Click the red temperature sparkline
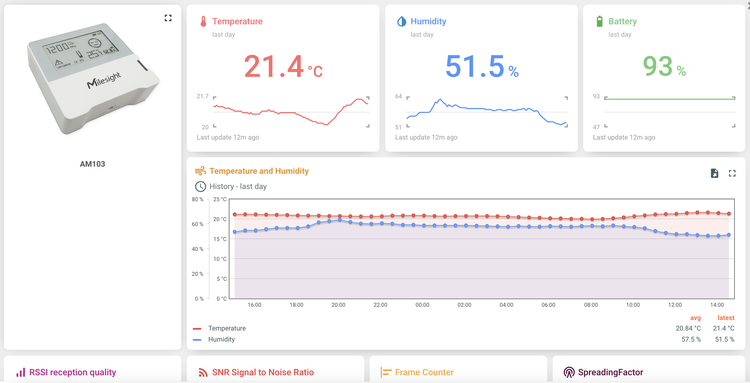 click(x=291, y=111)
